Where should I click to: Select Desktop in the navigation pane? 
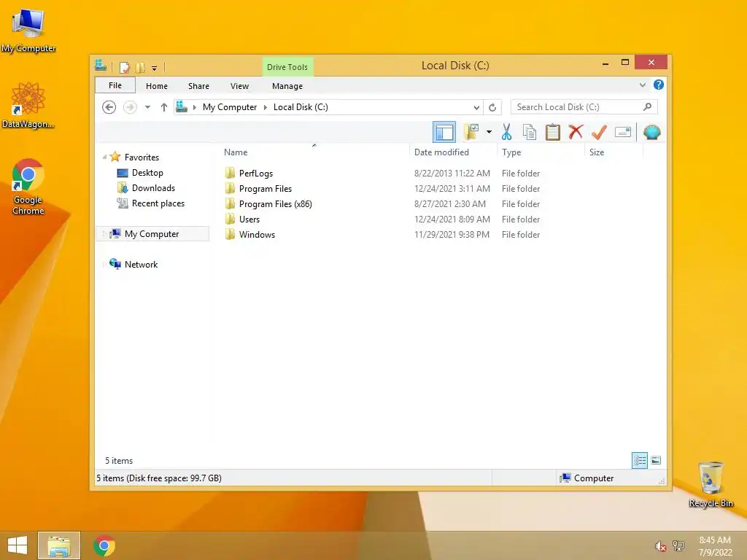[x=147, y=173]
